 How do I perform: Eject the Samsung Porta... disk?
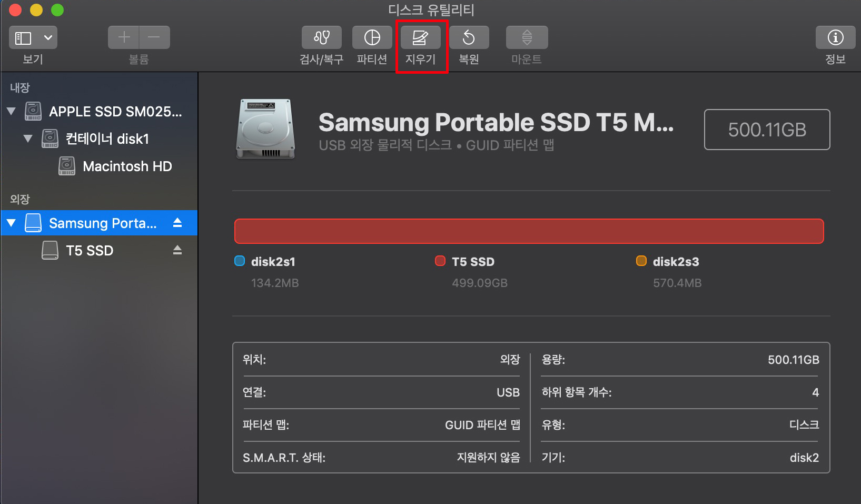[x=177, y=223]
